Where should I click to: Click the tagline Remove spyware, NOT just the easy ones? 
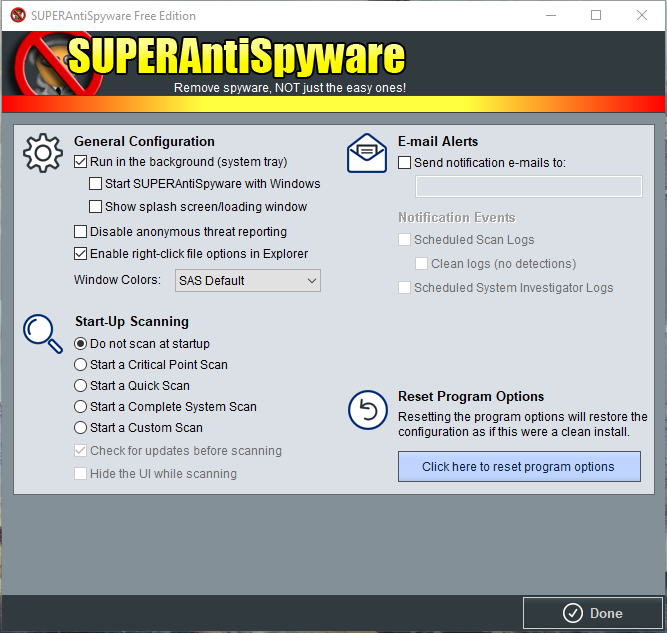coord(290,88)
